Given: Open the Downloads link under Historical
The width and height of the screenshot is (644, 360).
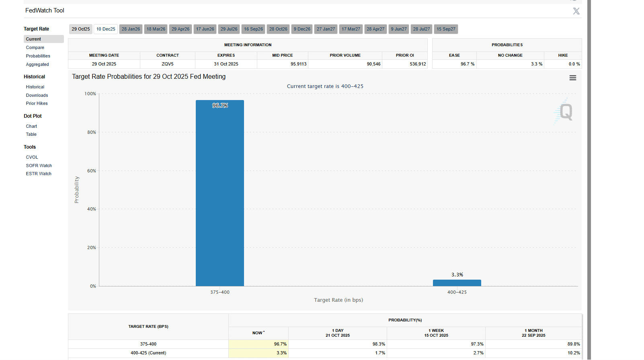Looking at the screenshot, I should click(37, 95).
